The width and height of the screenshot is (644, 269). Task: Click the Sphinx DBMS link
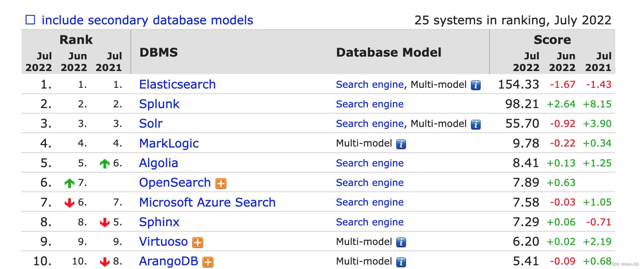[159, 222]
